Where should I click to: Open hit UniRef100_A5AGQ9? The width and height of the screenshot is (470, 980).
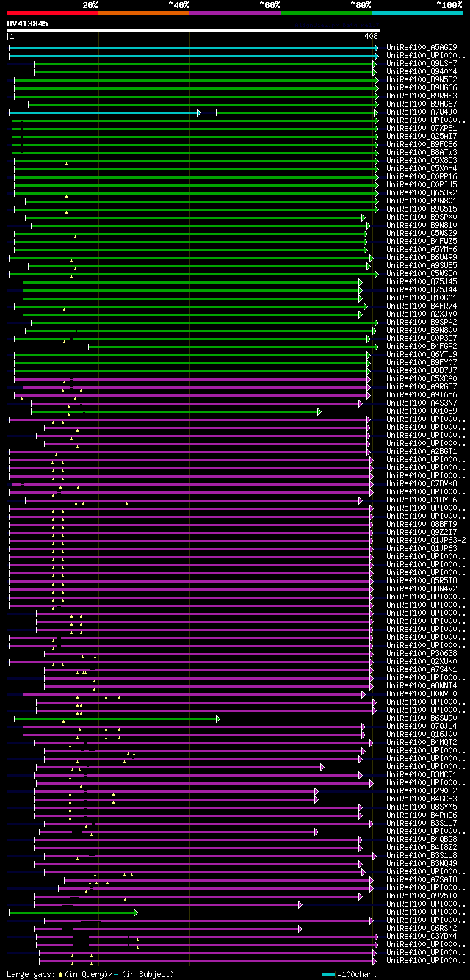(422, 47)
